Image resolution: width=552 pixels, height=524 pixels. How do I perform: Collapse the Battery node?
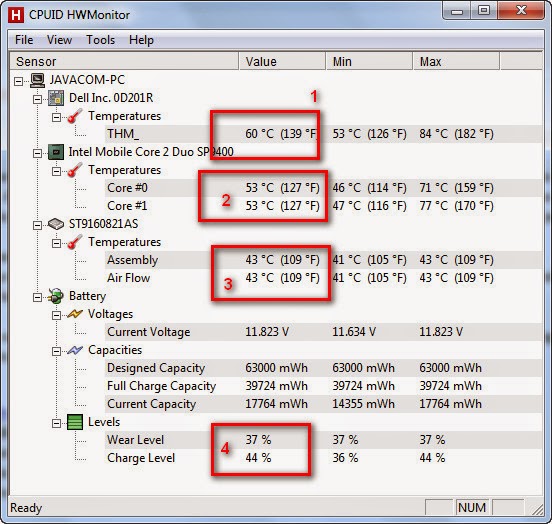click(x=37, y=298)
